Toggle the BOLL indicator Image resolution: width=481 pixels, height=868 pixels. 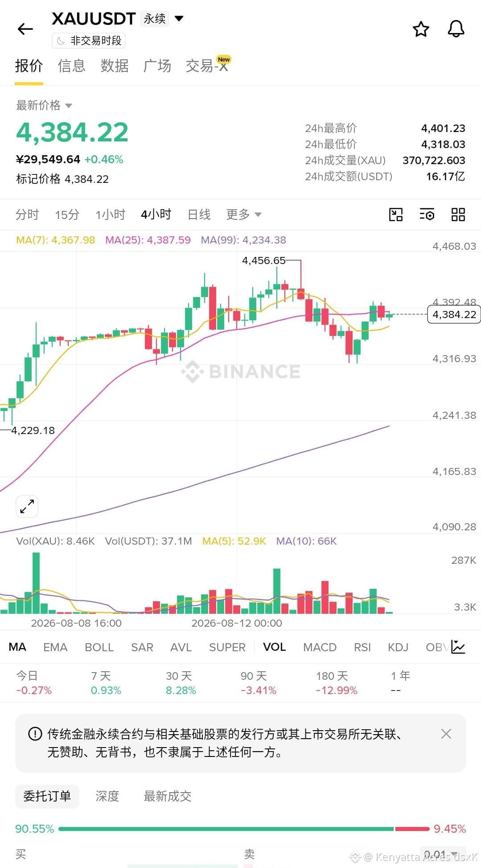[x=99, y=647]
